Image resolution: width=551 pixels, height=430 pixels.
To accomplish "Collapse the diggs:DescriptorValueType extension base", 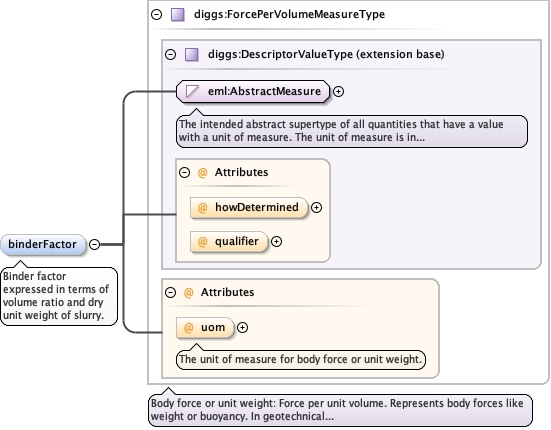I will (170, 54).
